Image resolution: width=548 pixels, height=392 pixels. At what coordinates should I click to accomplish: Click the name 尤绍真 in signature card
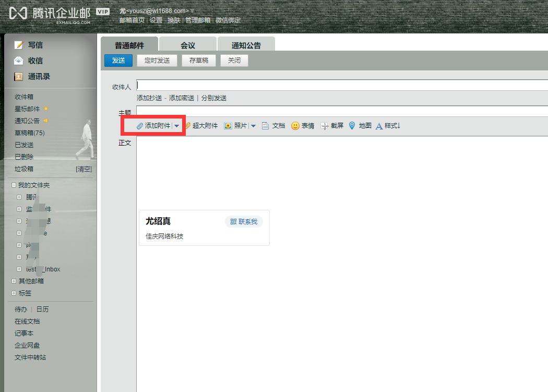(158, 221)
